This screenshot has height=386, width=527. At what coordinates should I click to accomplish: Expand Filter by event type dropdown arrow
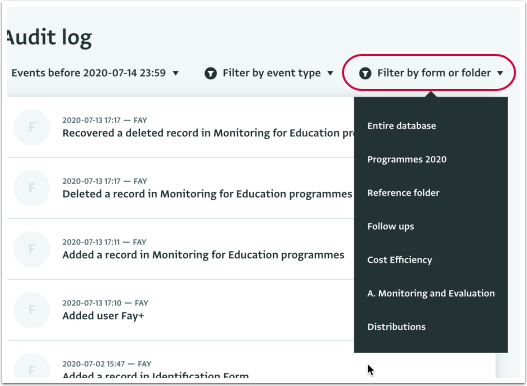click(330, 73)
